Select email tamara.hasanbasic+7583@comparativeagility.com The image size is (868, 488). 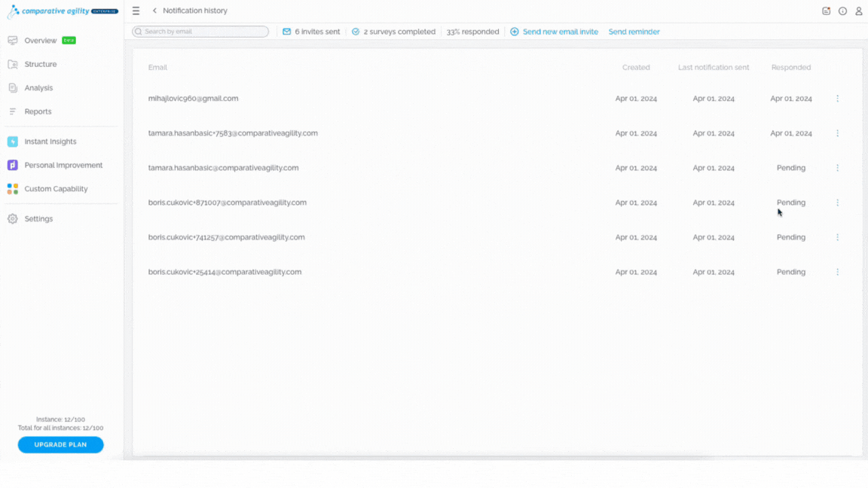(x=233, y=133)
